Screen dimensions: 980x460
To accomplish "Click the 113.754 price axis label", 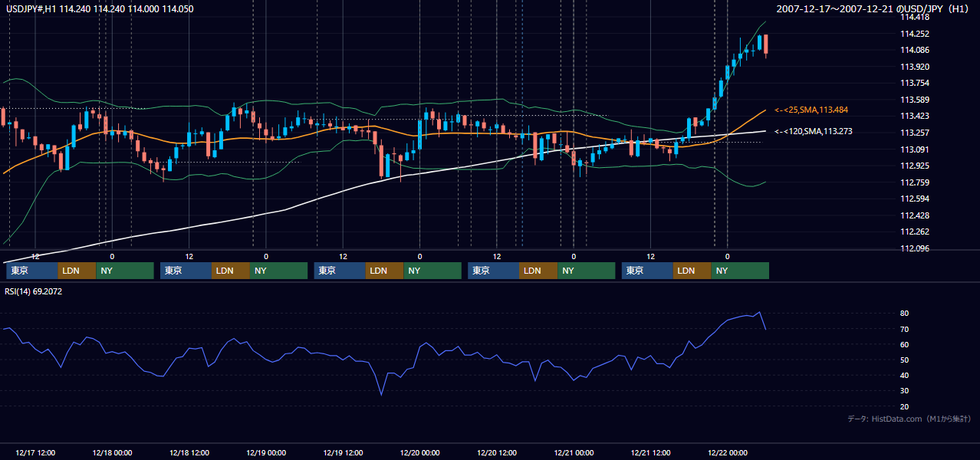I will click(916, 83).
